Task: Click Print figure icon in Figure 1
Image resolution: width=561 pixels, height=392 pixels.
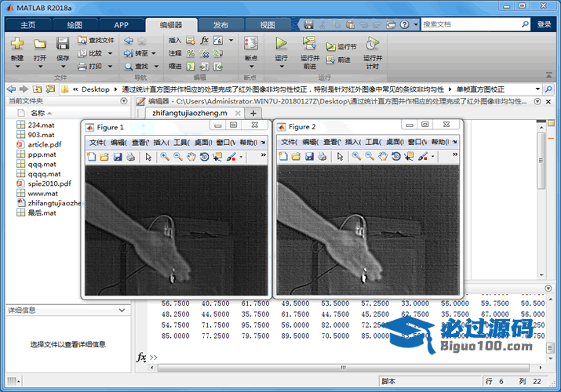Action: pos(130,157)
